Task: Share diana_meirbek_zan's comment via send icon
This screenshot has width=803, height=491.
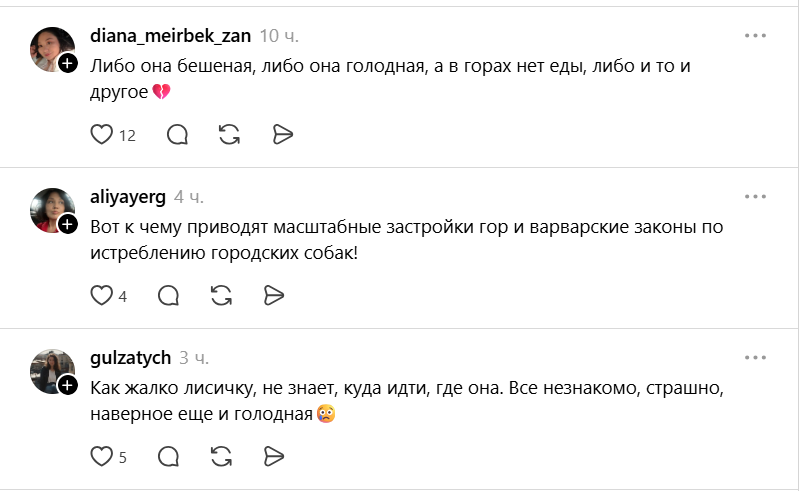Action: [x=283, y=135]
